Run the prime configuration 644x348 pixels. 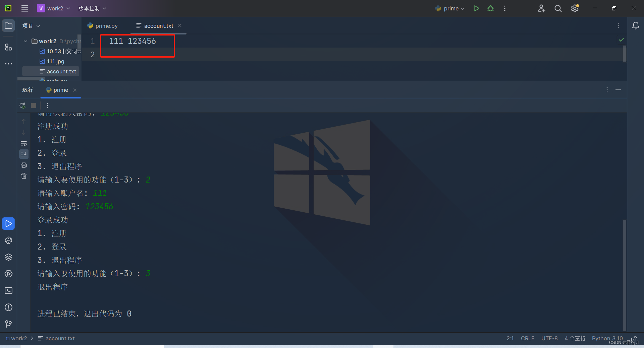(476, 8)
